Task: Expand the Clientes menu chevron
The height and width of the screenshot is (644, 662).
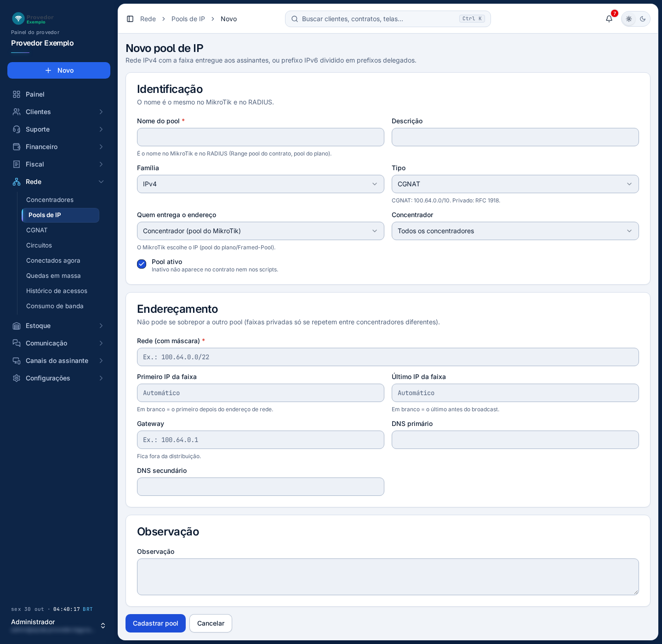Action: (101, 112)
